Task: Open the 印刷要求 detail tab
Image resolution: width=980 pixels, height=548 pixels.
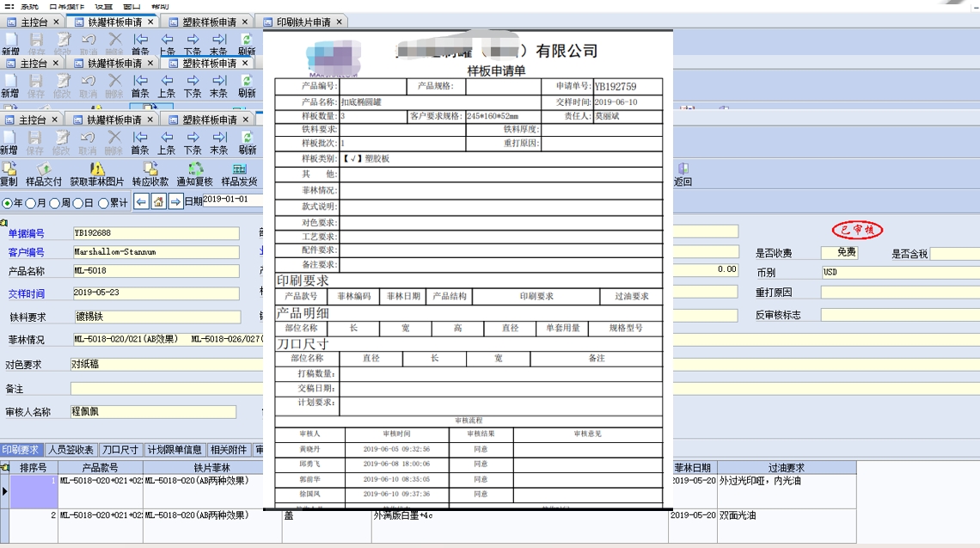Action: [20, 450]
